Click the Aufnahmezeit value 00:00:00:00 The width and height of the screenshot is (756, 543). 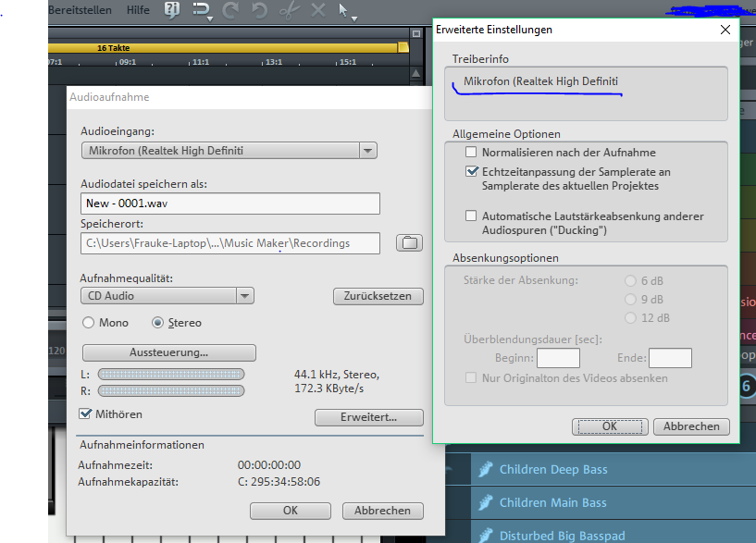coord(269,465)
